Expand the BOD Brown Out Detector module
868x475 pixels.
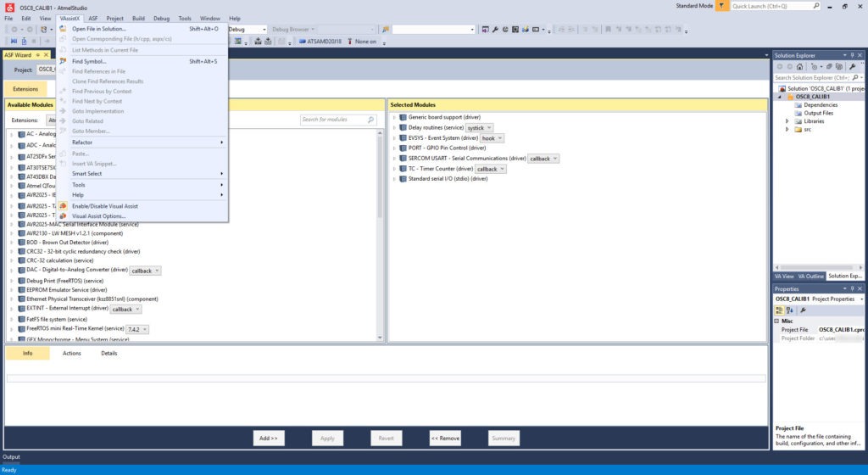point(12,243)
